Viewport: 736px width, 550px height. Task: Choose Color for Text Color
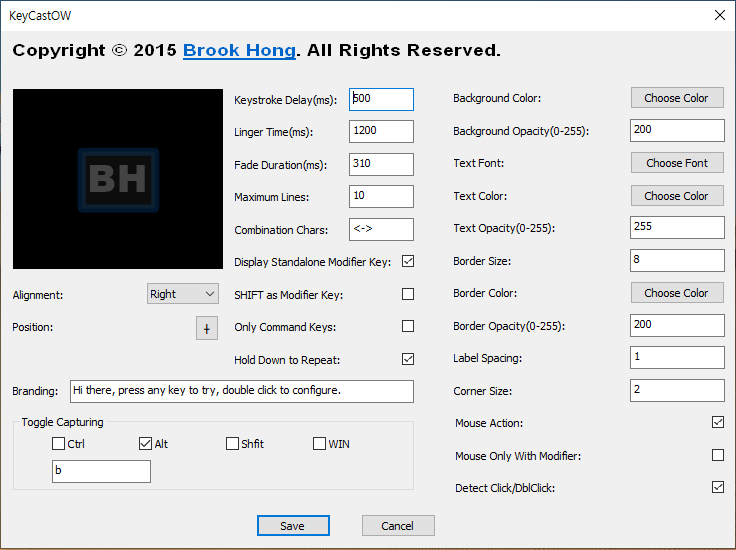(677, 196)
